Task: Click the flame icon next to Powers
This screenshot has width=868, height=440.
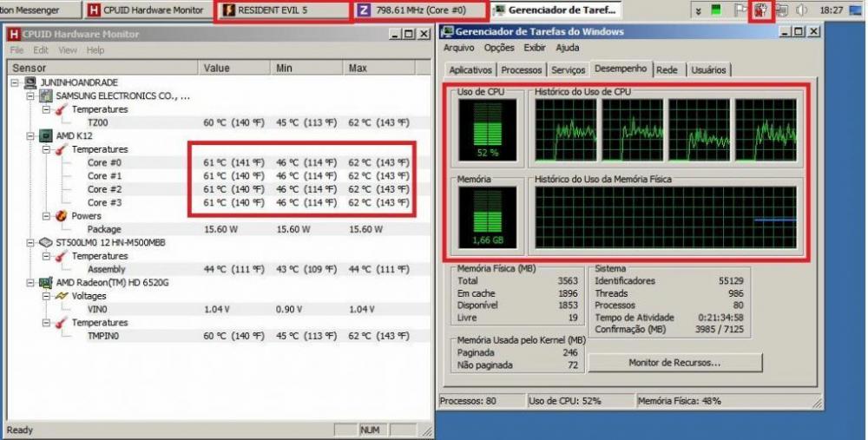Action: pyautogui.click(x=62, y=216)
